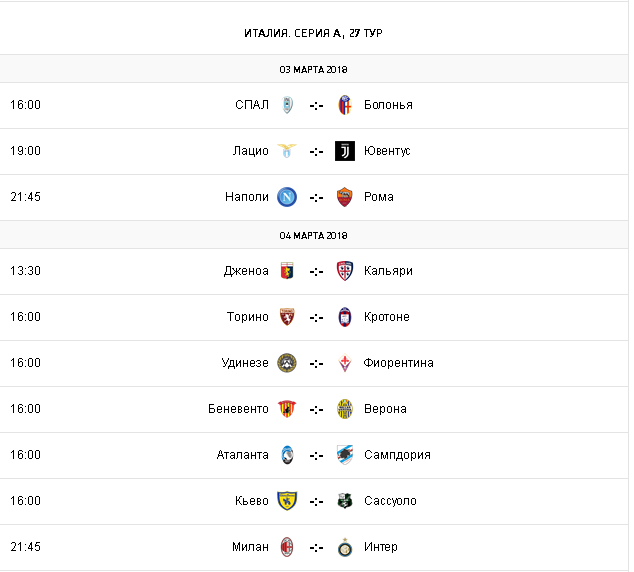Click the Sampdoria crest icon

[x=345, y=455]
